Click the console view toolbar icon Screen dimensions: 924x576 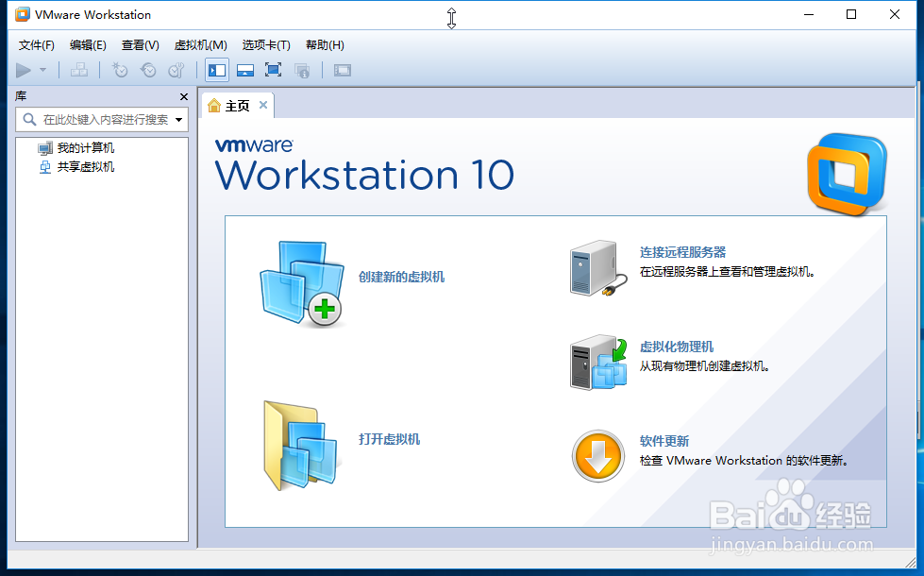tap(343, 71)
